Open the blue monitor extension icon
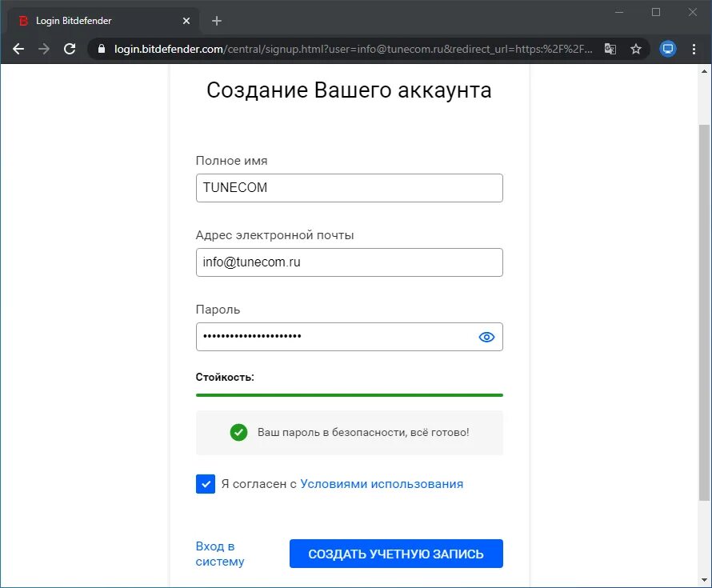 pyautogui.click(x=667, y=49)
